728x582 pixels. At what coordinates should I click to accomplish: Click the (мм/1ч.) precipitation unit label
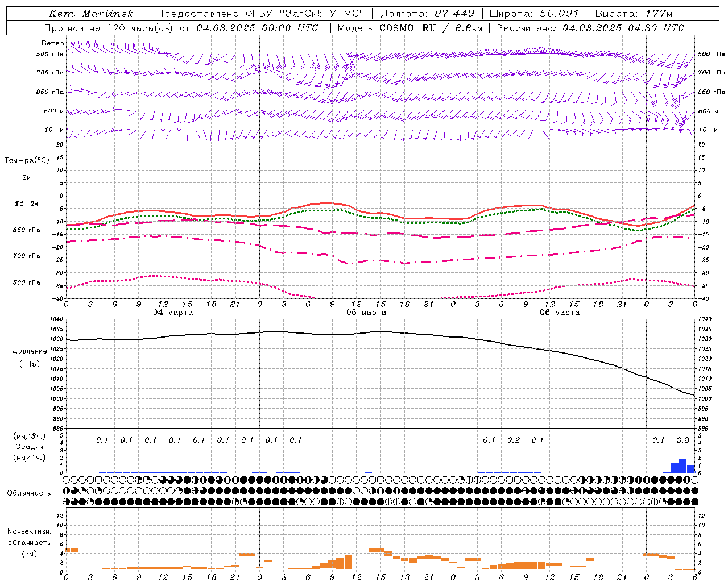coord(30,458)
